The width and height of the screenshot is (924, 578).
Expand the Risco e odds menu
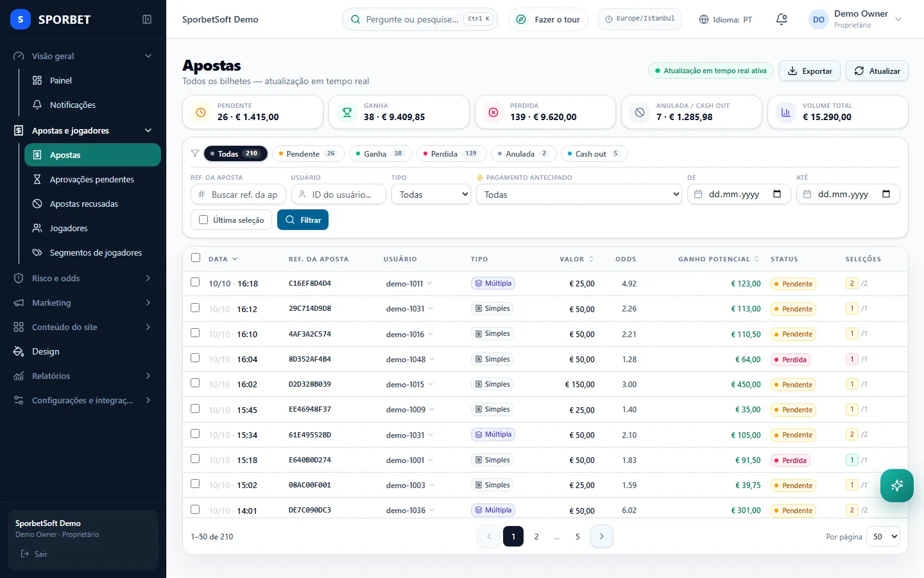[83, 278]
